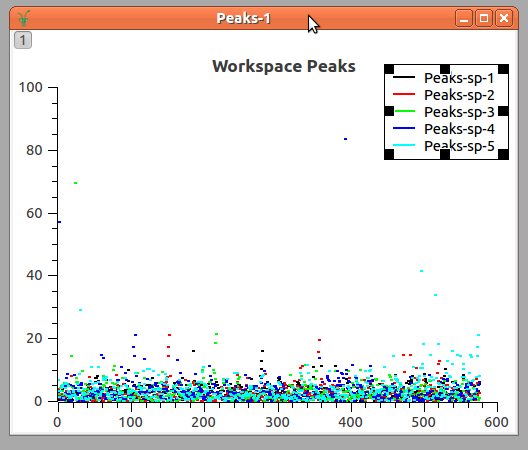Maximize the Peaks-1 window
The width and height of the screenshot is (528, 450).
tap(484, 18)
